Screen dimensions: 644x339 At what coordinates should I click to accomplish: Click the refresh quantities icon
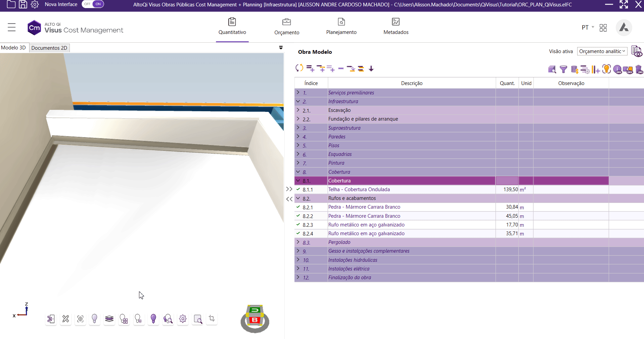pyautogui.click(x=299, y=68)
